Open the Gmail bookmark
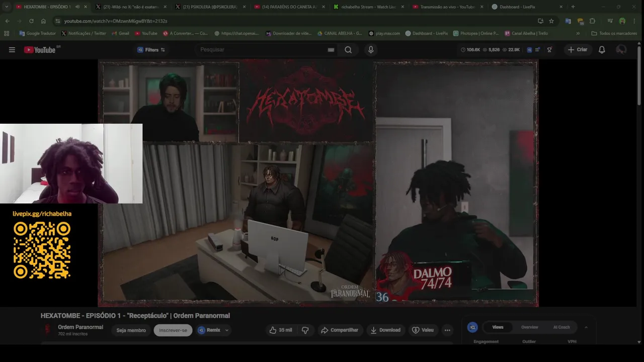The image size is (644, 362). [120, 33]
